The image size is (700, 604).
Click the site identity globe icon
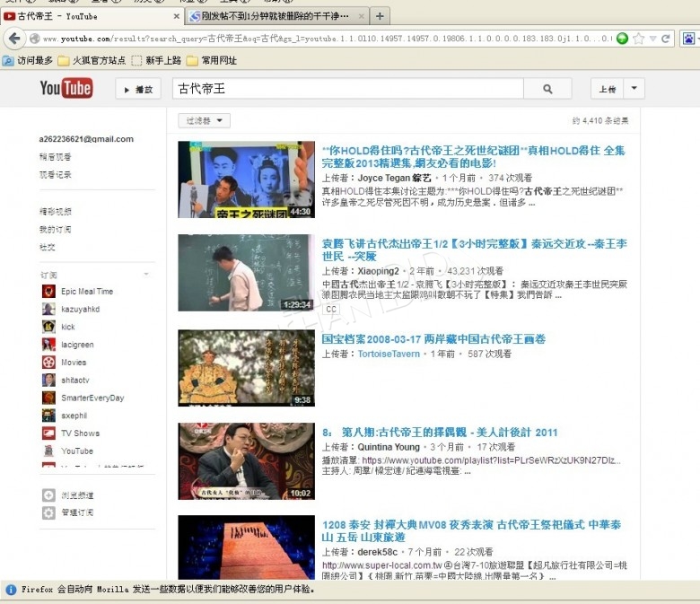34,39
